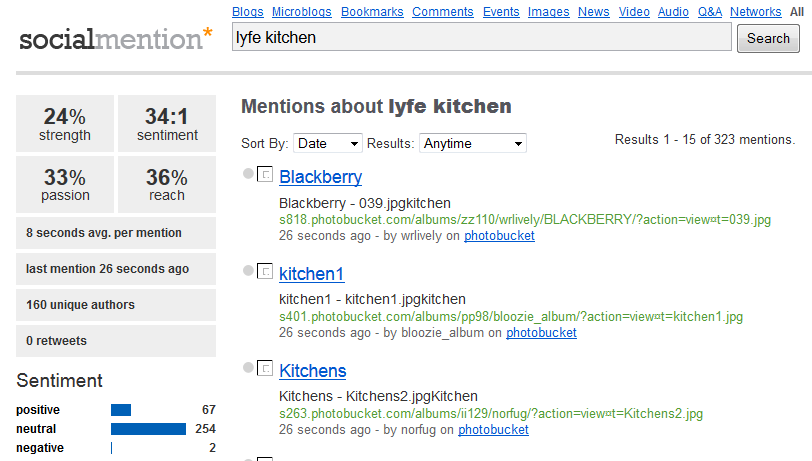Click the gray dot next to Blackberry
Viewport: 812px width, 461px height.
(x=248, y=175)
